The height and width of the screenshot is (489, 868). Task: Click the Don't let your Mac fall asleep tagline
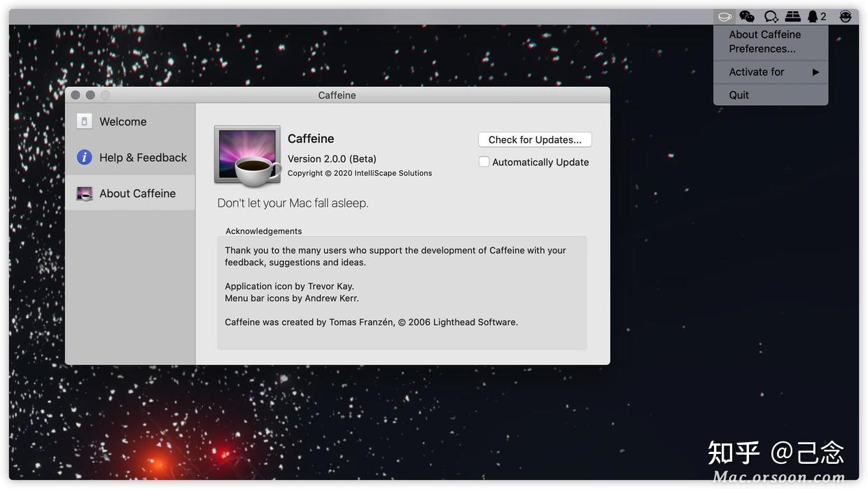coord(293,203)
